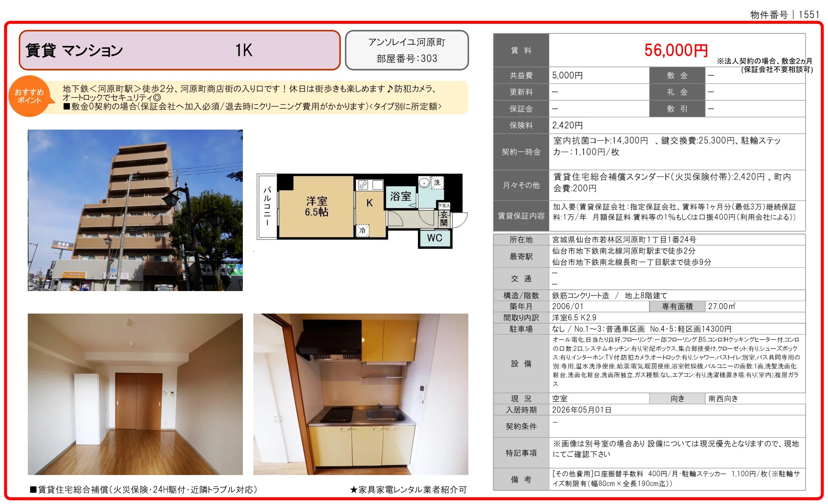
Task: Click the ★家具家電レンタル業者紹介可 footer text
Action: click(408, 490)
